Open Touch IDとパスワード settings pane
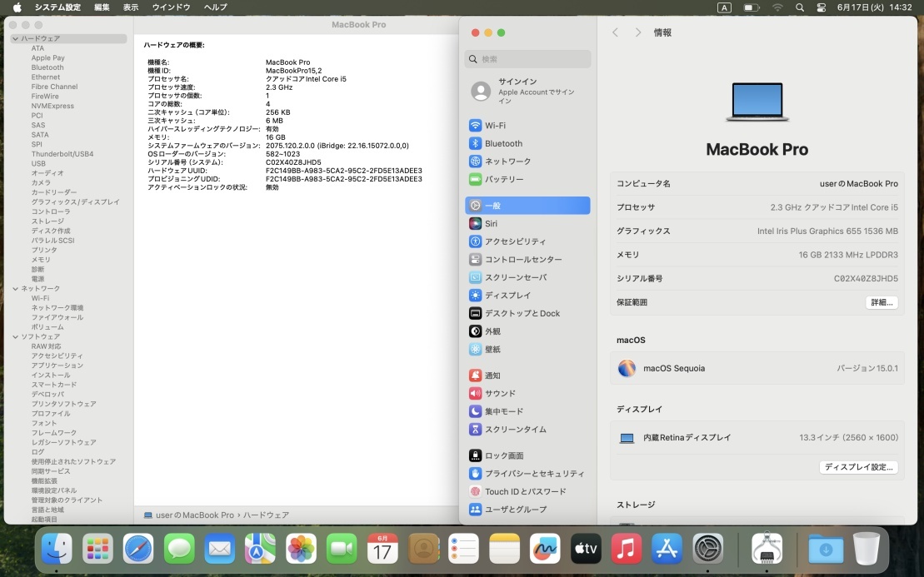This screenshot has height=577, width=924. (x=527, y=491)
